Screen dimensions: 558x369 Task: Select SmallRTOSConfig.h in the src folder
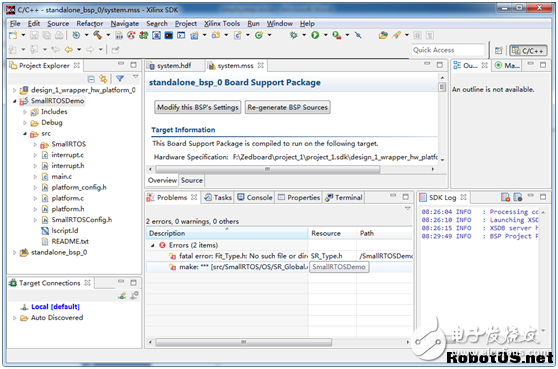[81, 220]
